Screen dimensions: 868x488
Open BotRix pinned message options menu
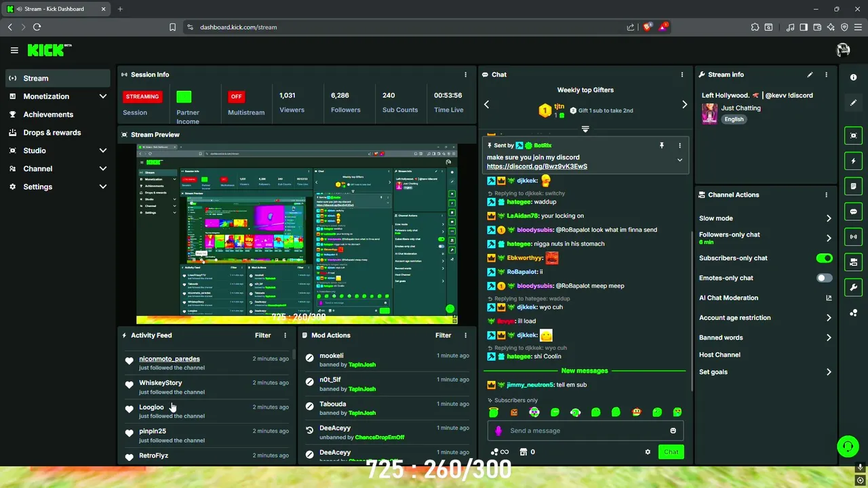[x=679, y=145]
